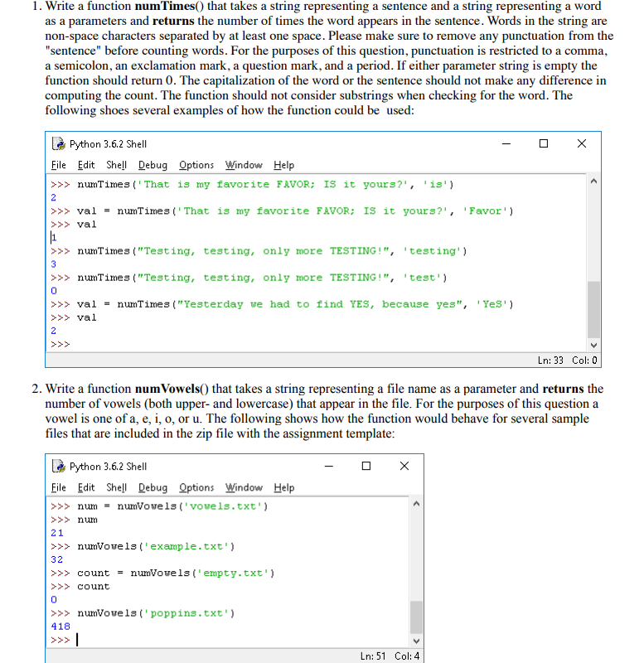
Task: Click bold 'numTimes()' in question 1
Action: point(169,7)
